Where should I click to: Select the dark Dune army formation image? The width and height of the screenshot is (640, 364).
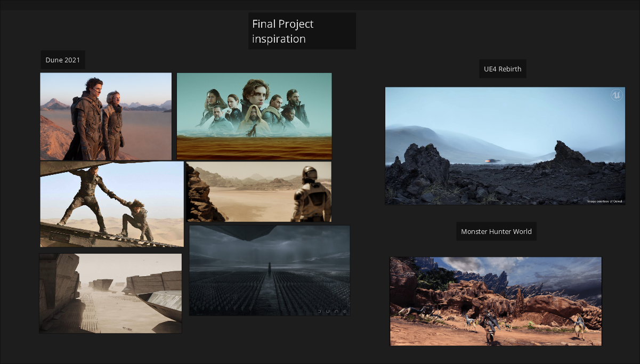point(270,270)
